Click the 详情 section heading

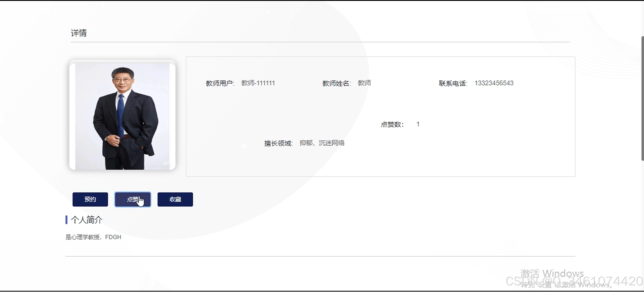coord(79,33)
